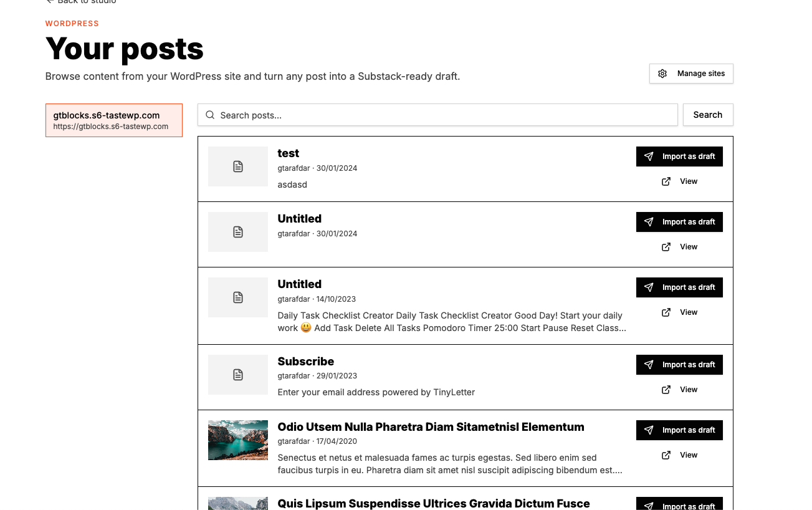The height and width of the screenshot is (510, 812).
Task: Import the Quis Lipsum post as draft
Action: (x=679, y=504)
